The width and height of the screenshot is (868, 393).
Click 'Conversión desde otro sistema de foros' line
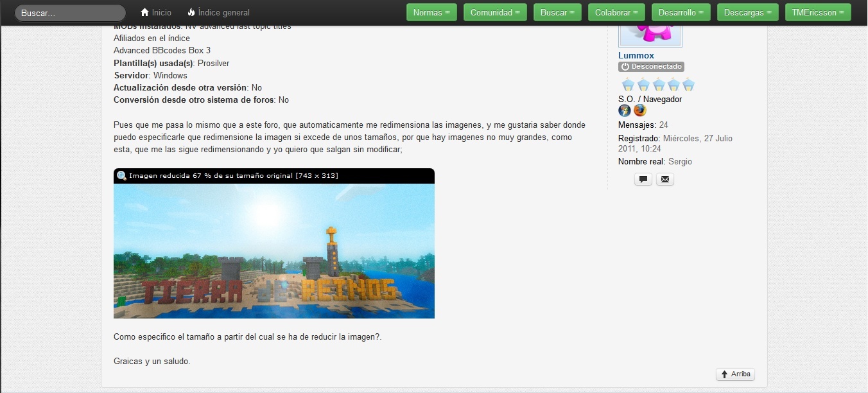pyautogui.click(x=201, y=100)
